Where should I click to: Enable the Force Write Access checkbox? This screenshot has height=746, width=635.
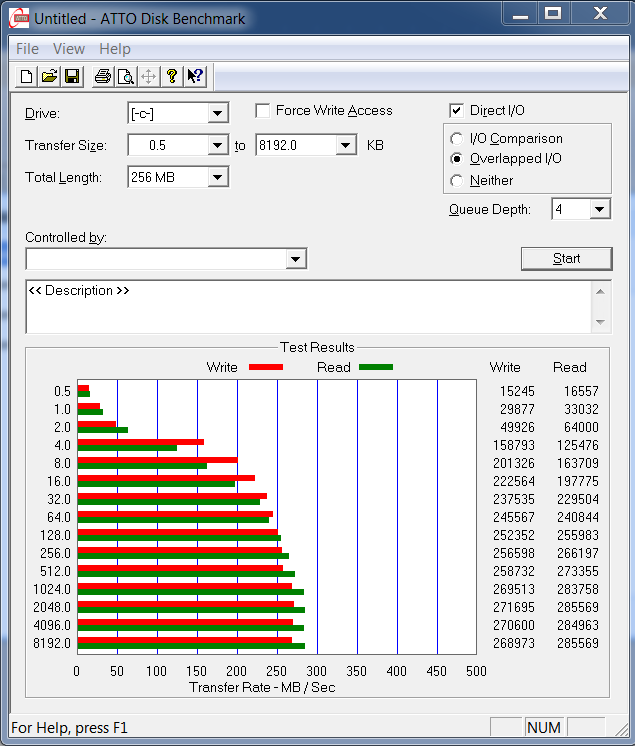[x=263, y=111]
